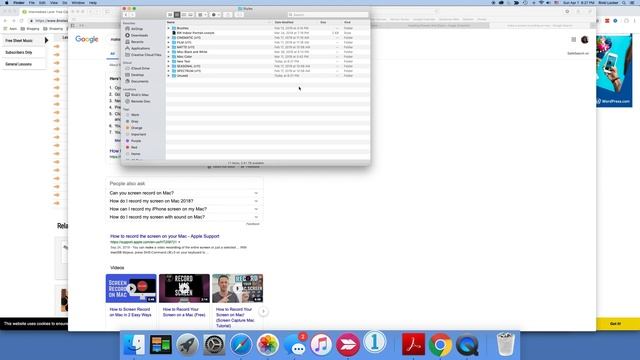Expand the Brushes folder disclosure triangle
Screen dimensions: 640x360
click(169, 28)
